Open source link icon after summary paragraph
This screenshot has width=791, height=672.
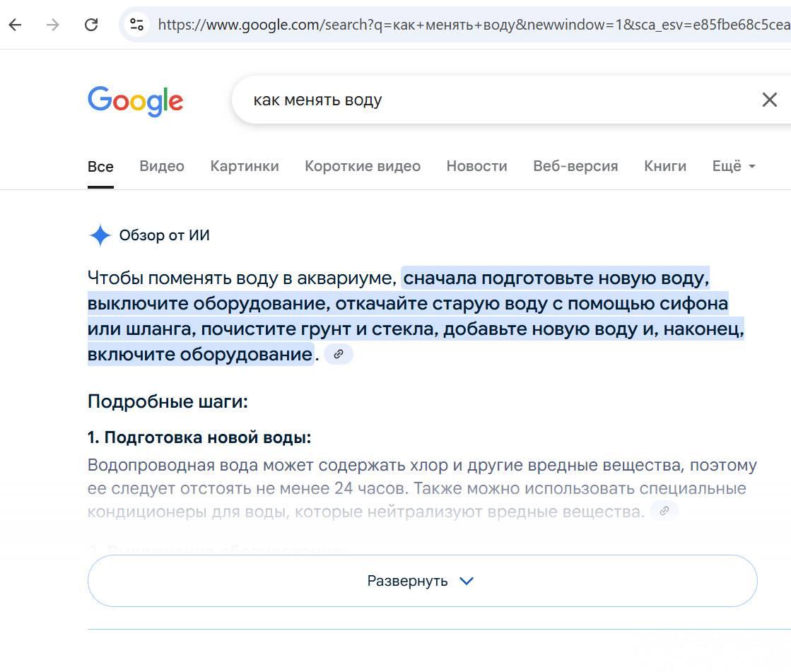339,354
